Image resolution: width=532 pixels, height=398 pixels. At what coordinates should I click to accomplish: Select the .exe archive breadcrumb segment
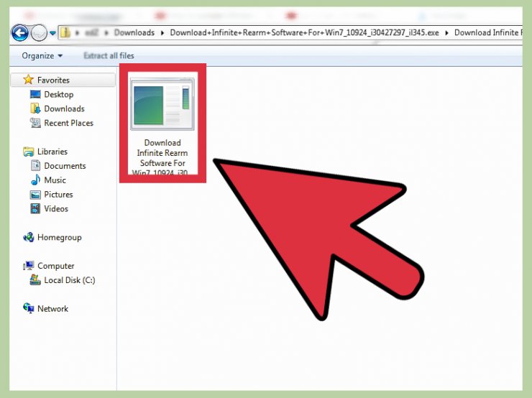tap(304, 32)
